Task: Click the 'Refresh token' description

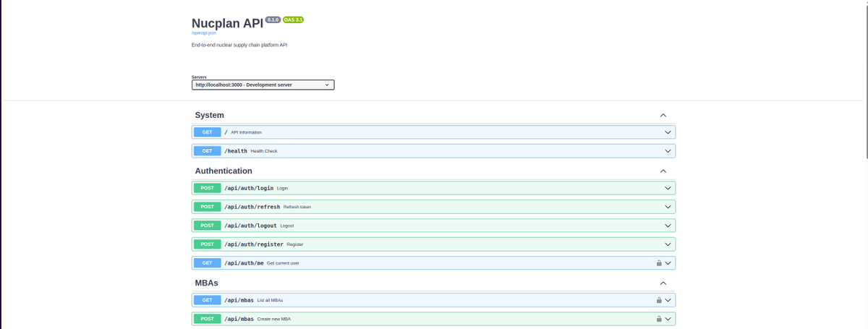Action: pyautogui.click(x=297, y=207)
